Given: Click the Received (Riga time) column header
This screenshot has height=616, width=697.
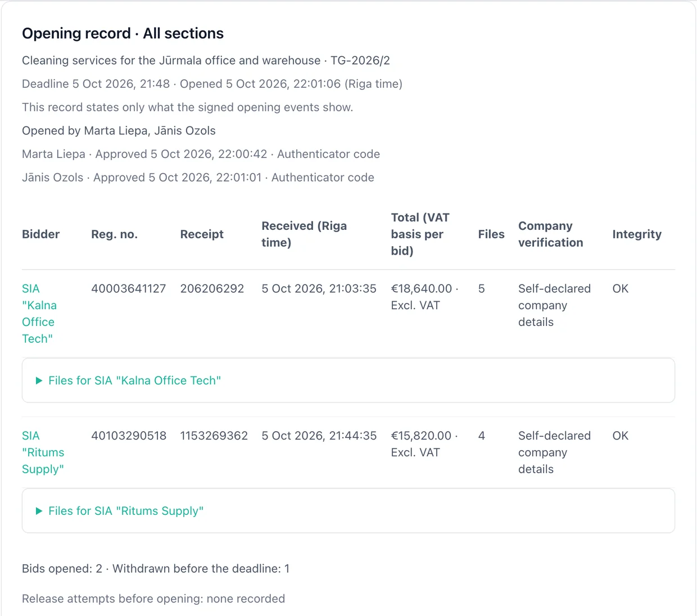Looking at the screenshot, I should tap(304, 234).
